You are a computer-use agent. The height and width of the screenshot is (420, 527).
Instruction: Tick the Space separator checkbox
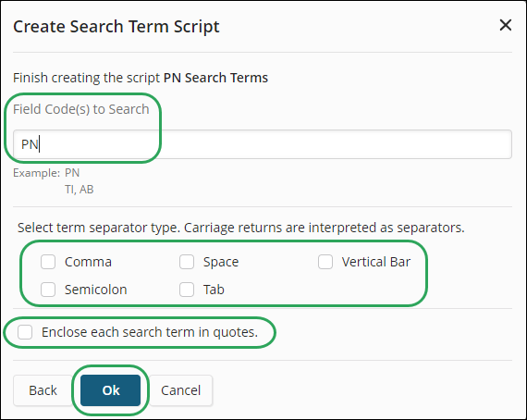[187, 262]
